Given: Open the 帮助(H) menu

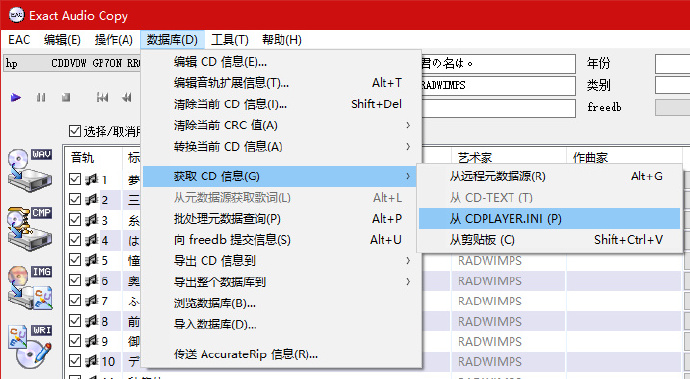Looking at the screenshot, I should (282, 40).
